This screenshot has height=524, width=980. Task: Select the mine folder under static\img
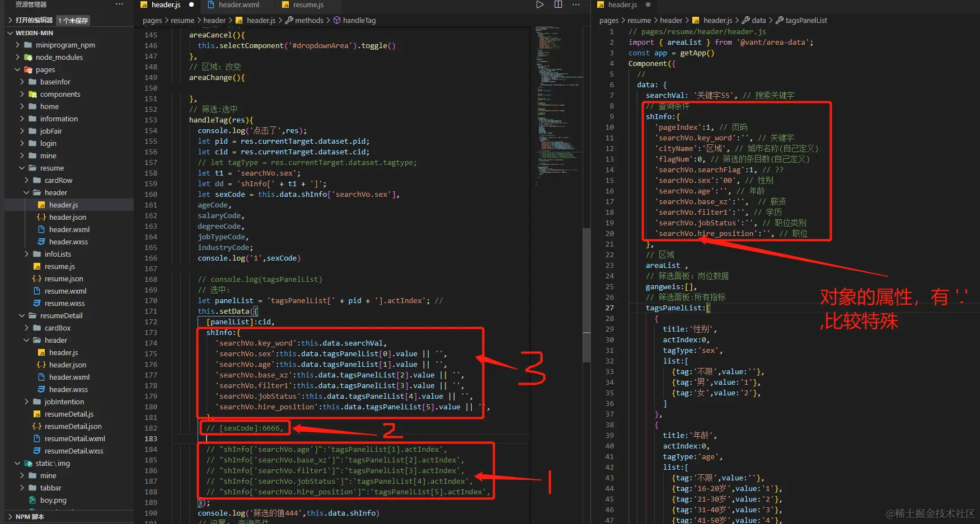[x=48, y=476]
